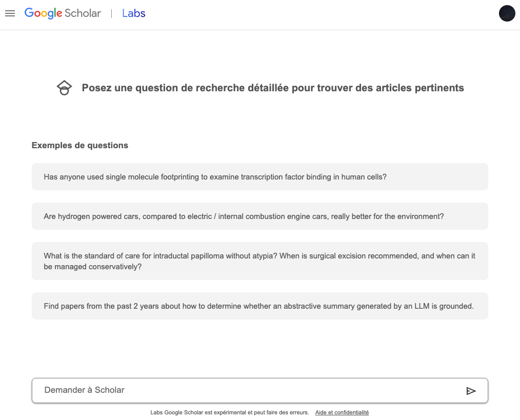The width and height of the screenshot is (520, 420).
Task: Choose the intraductal papilloma example question
Action: [x=259, y=255]
